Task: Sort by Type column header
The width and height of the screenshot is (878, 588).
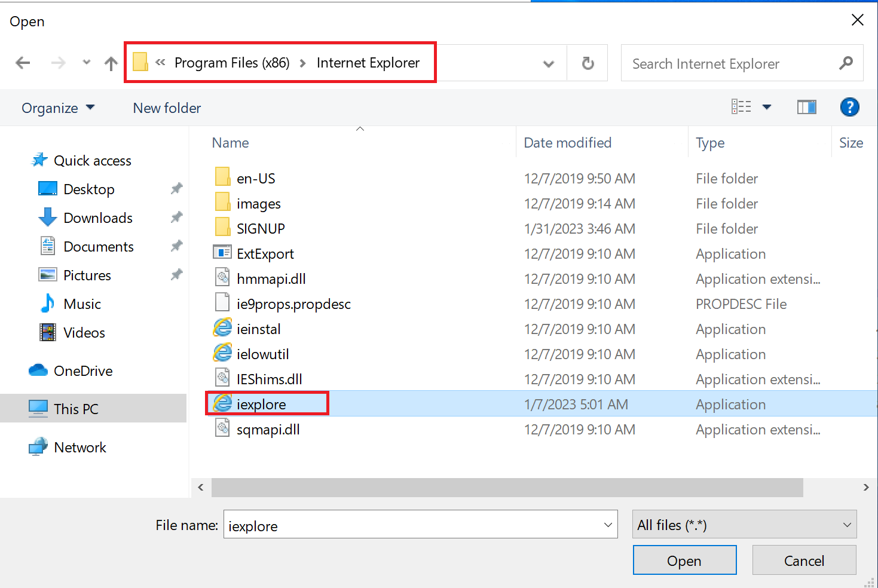Action: point(710,143)
